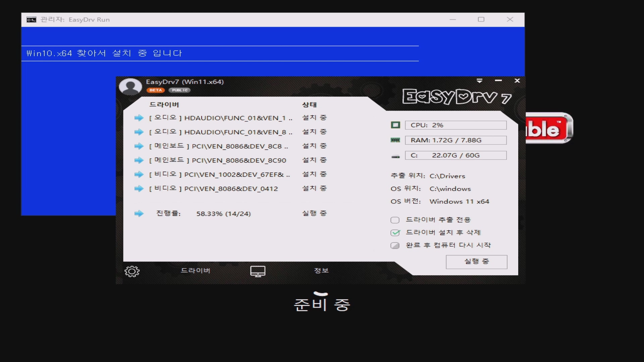Click the CPU chip icon
The width and height of the screenshot is (644, 362).
[x=395, y=125]
